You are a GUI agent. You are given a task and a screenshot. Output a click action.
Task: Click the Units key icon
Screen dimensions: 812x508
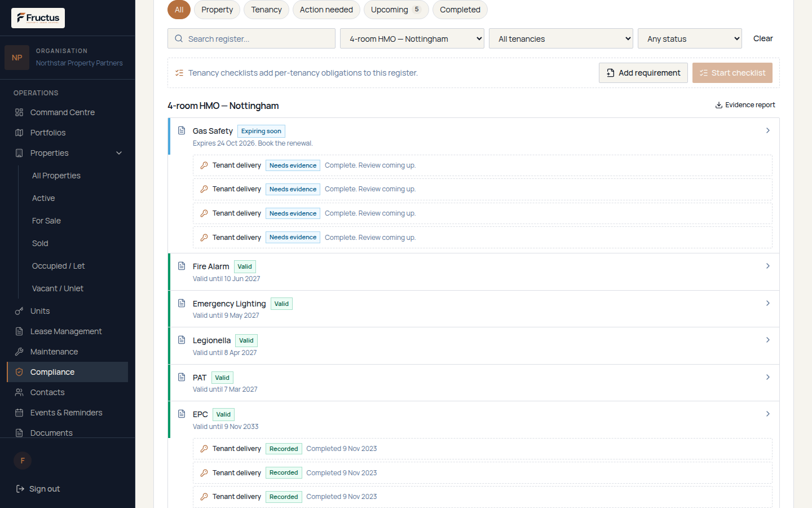point(19,311)
